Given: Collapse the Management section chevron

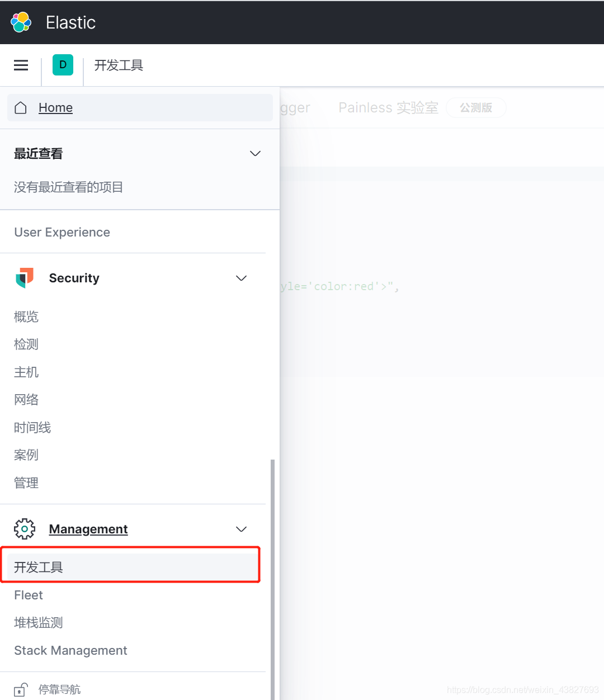Looking at the screenshot, I should (x=241, y=529).
